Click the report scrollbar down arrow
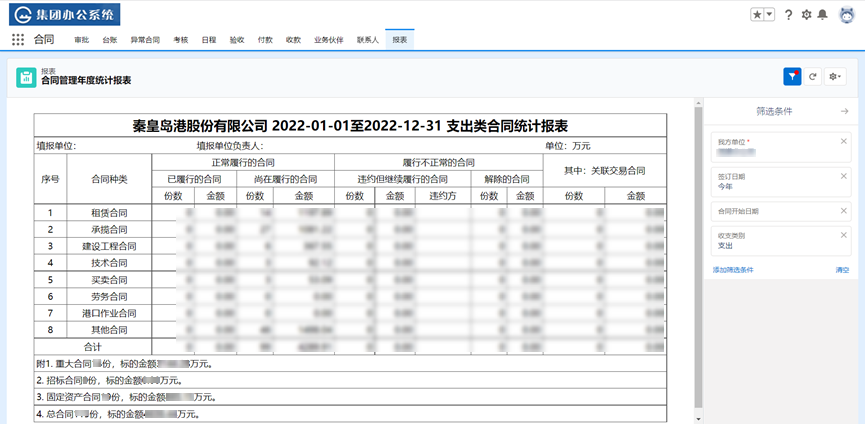865x424 pixels. click(698, 419)
